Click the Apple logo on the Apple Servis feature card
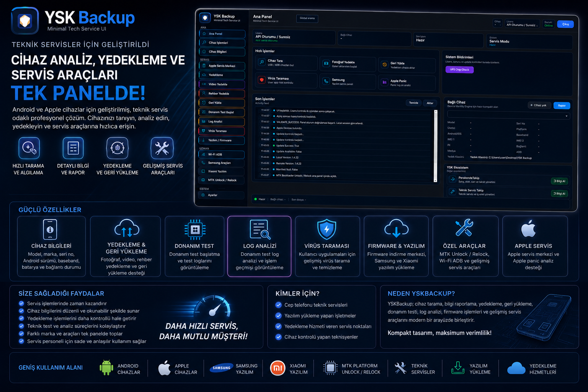Viewport: 588px width, 392px height. coord(529,229)
